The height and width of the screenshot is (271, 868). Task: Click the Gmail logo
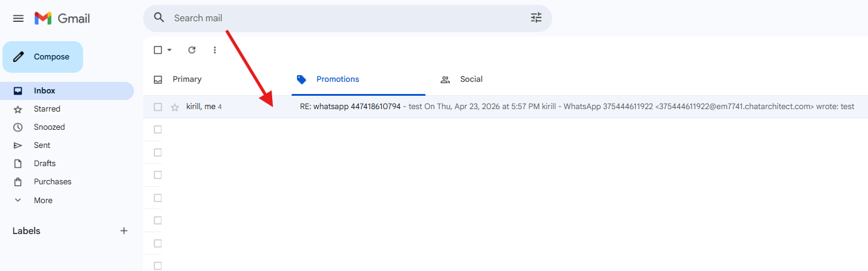(62, 18)
